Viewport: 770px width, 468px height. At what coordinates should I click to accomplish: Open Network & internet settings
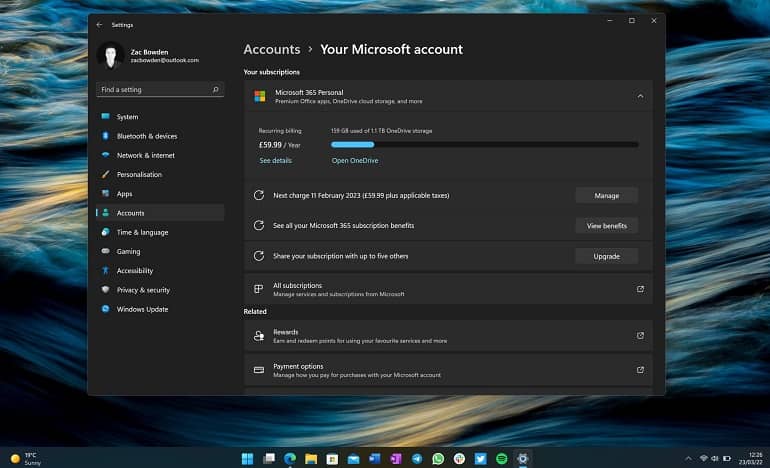point(160,155)
